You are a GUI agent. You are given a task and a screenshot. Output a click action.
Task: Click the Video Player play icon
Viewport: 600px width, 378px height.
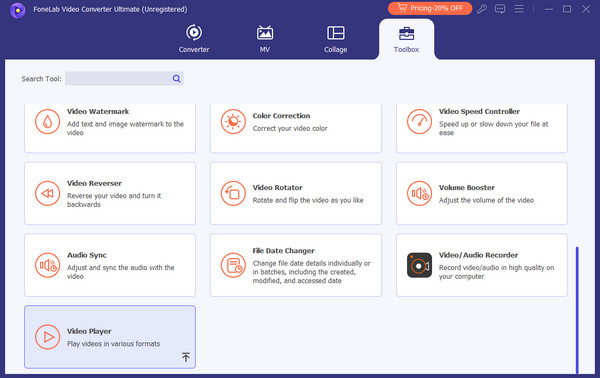coord(47,337)
